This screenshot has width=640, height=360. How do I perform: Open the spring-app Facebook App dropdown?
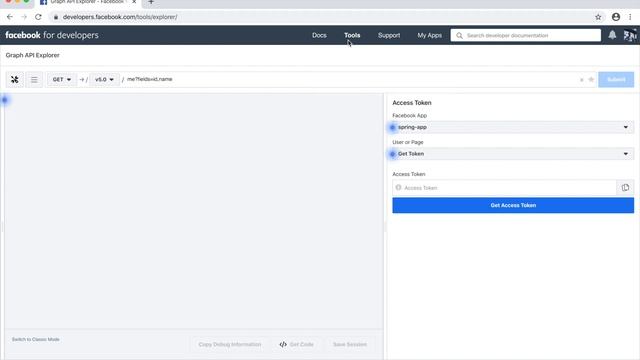tap(513, 127)
